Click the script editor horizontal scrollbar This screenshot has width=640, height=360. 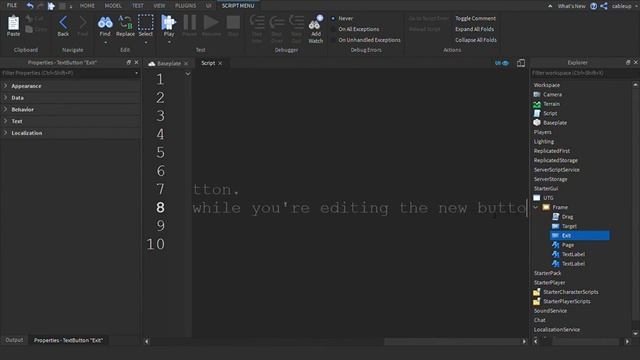(x=453, y=342)
